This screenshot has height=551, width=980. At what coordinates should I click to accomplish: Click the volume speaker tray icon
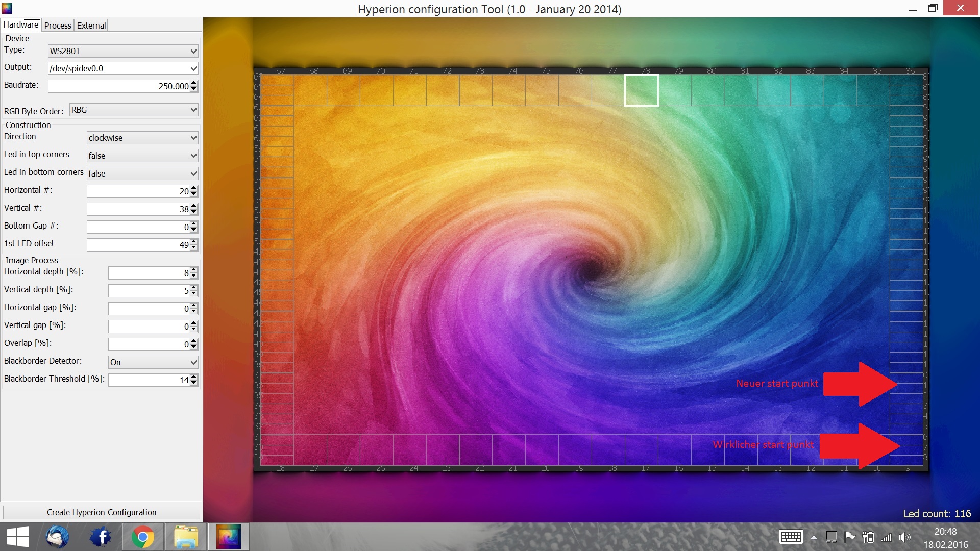tap(904, 537)
